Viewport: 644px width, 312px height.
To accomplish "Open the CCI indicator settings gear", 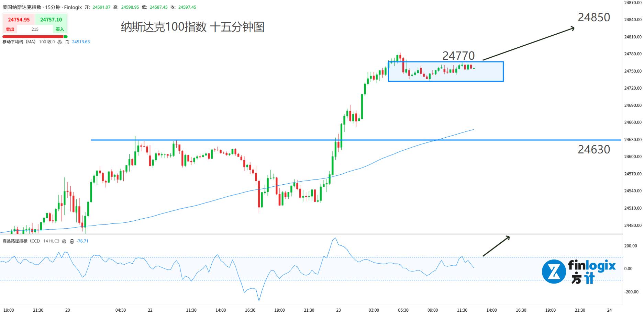I will point(64,241).
